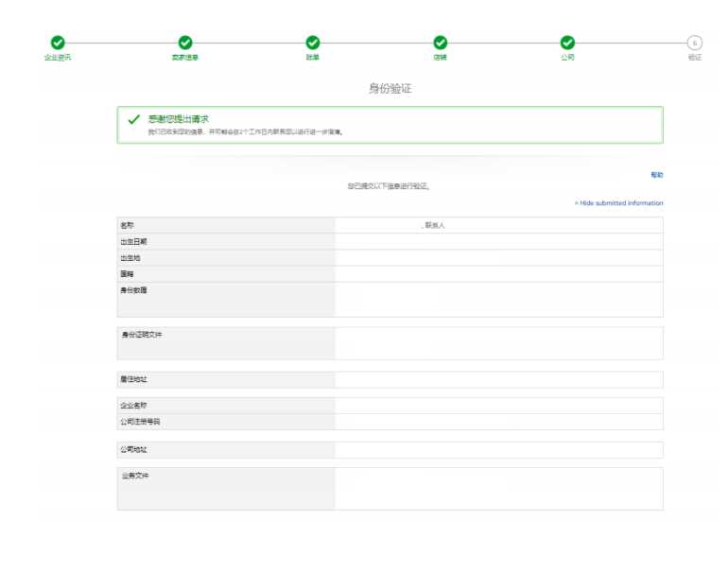Viewport: 728px width, 573px height.
Task: Collapse details with Hide submitted information
Action: (618, 203)
